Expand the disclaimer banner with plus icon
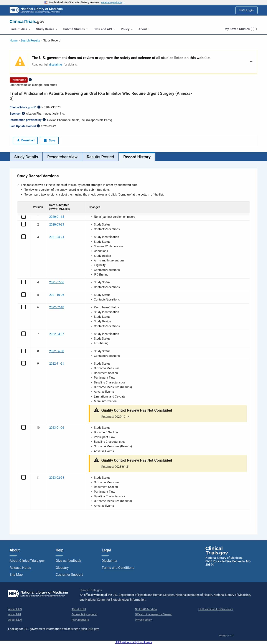The height and width of the screenshot is (644, 267). [251, 62]
